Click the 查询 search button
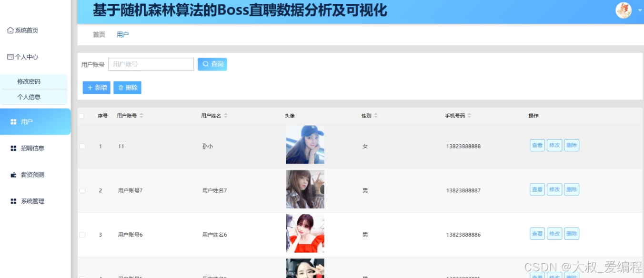644x278 pixels. 212,64
